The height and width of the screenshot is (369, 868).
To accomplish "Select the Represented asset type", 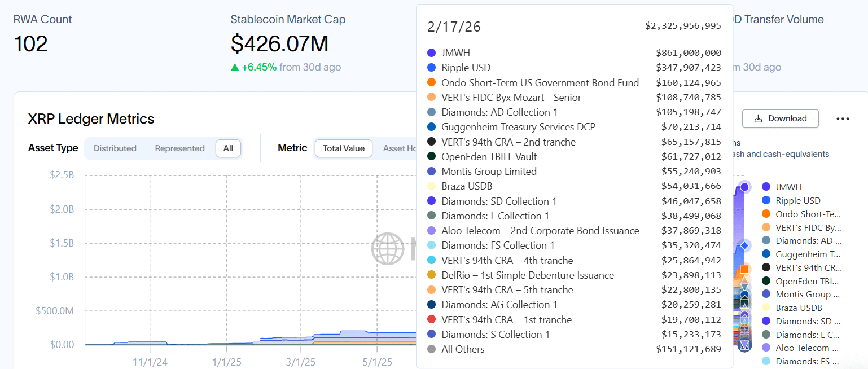I will pos(179,148).
